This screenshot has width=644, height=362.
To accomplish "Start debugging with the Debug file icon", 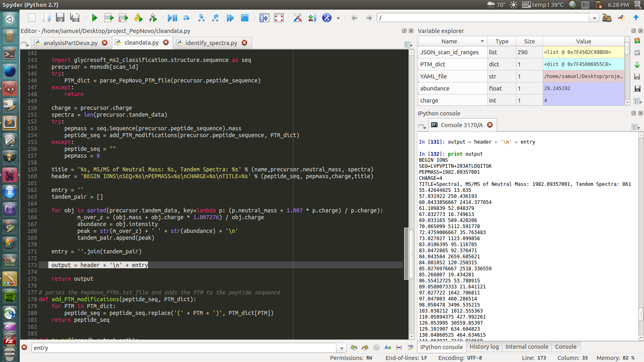I will [173, 18].
